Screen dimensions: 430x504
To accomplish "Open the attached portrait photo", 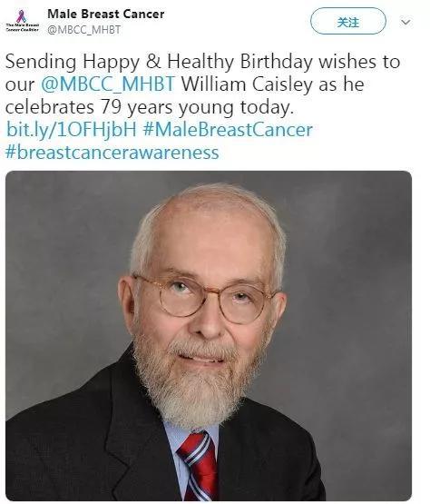I will click(x=209, y=336).
